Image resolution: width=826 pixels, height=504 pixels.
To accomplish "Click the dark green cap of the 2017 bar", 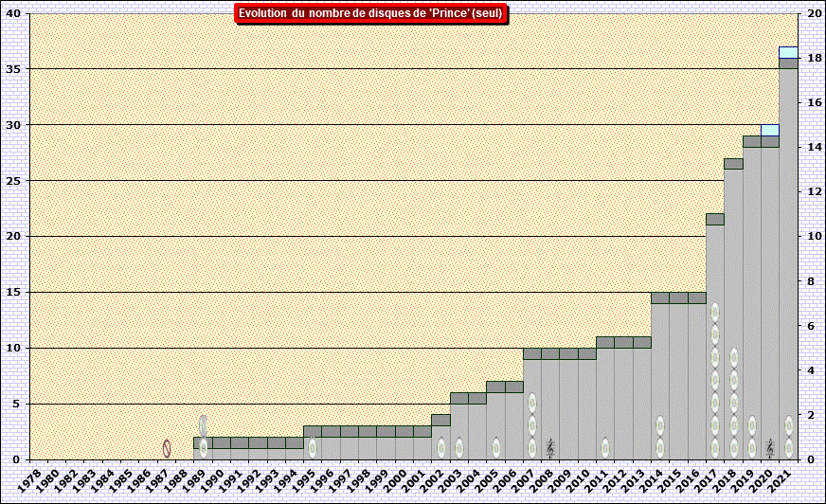I will click(x=715, y=219).
